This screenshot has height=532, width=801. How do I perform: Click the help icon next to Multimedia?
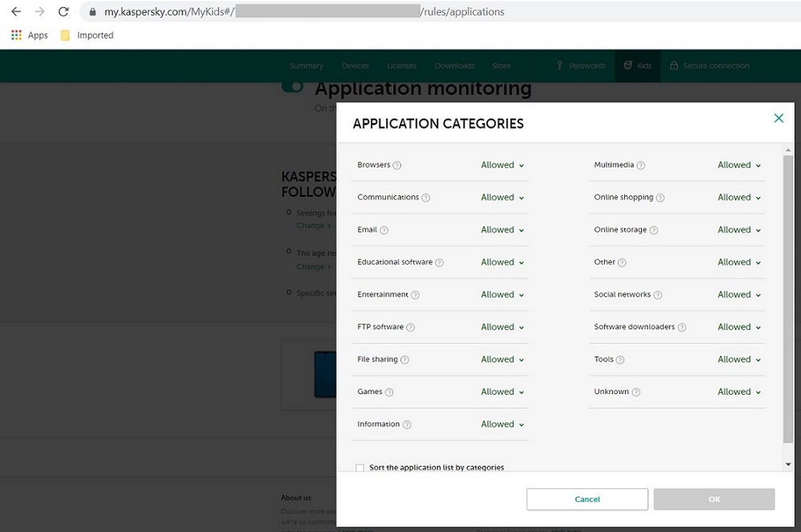tap(640, 165)
